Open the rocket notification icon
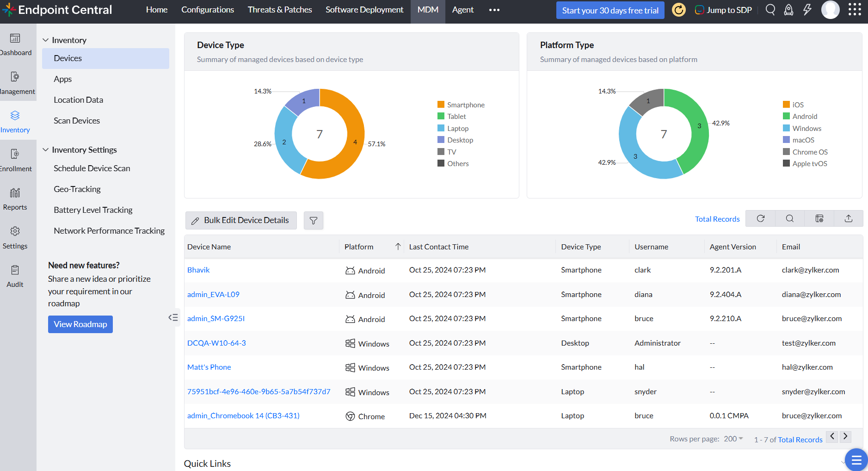The width and height of the screenshot is (868, 471). (789, 10)
